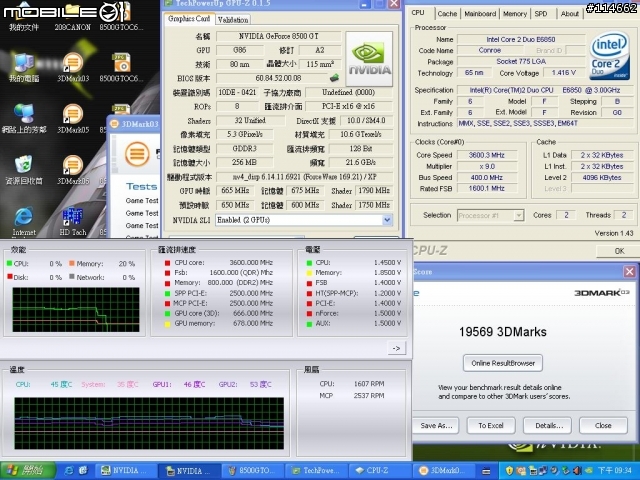Click the GPU2 53 度C temperature reading

click(x=260, y=384)
